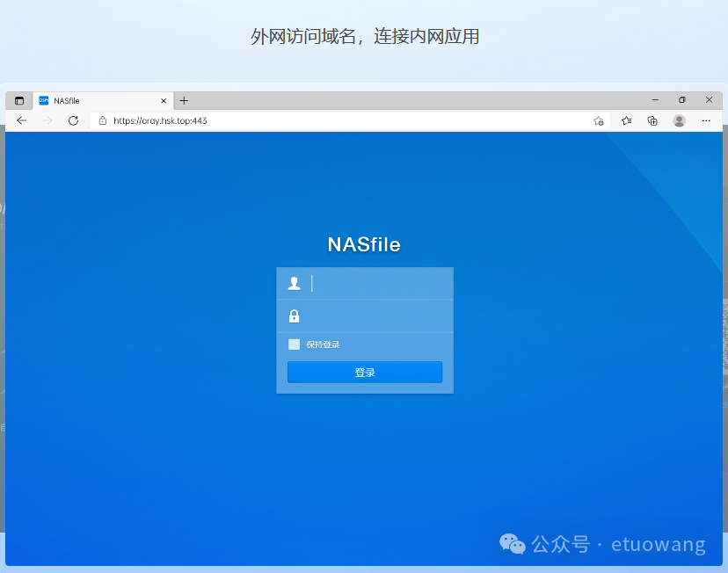The height and width of the screenshot is (573, 728).
Task: Add page to favorites star icon
Action: click(599, 121)
